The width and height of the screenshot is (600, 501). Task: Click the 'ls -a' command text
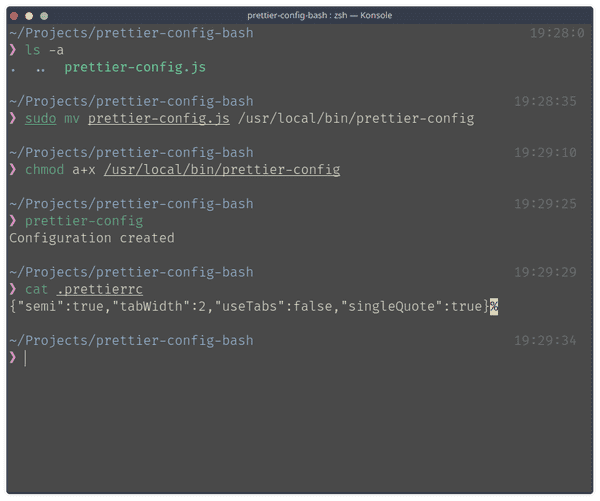[44, 50]
